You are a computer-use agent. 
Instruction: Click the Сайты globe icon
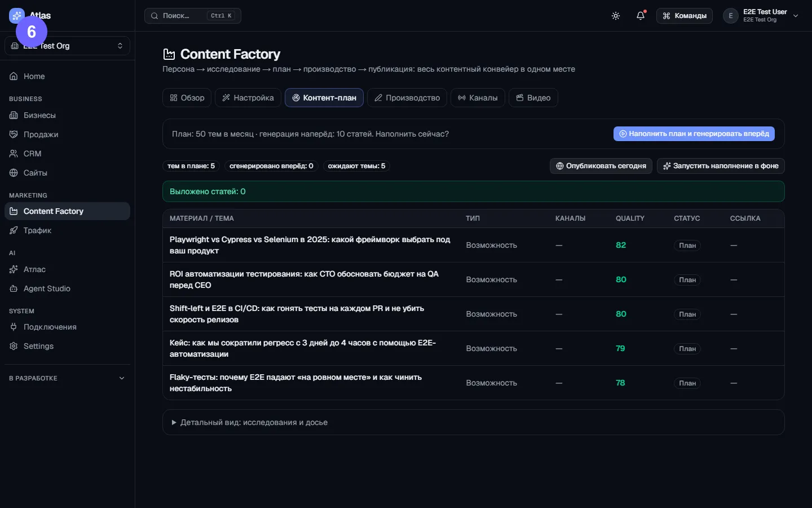coord(14,173)
